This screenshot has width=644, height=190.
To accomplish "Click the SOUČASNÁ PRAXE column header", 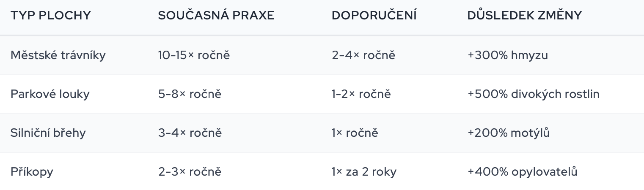I will (x=216, y=16).
